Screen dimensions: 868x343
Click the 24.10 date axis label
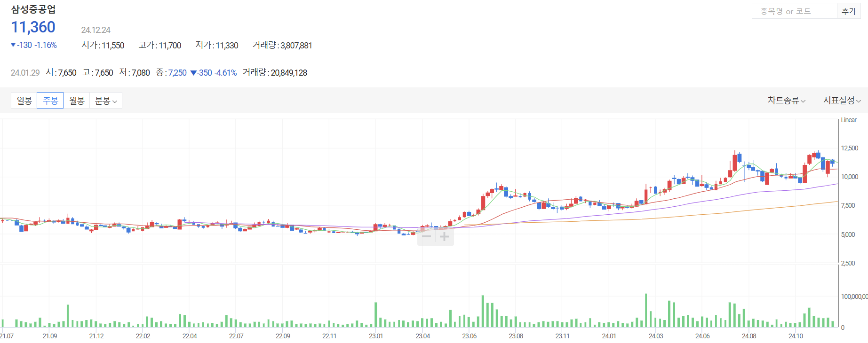[x=796, y=336]
